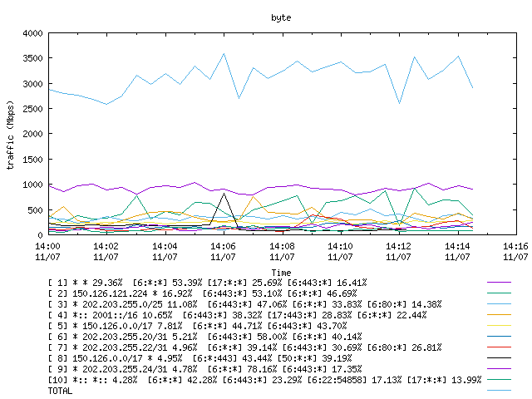Click "[6:443:*] 43.70%" in legend row [ 5]

[x=307, y=326]
